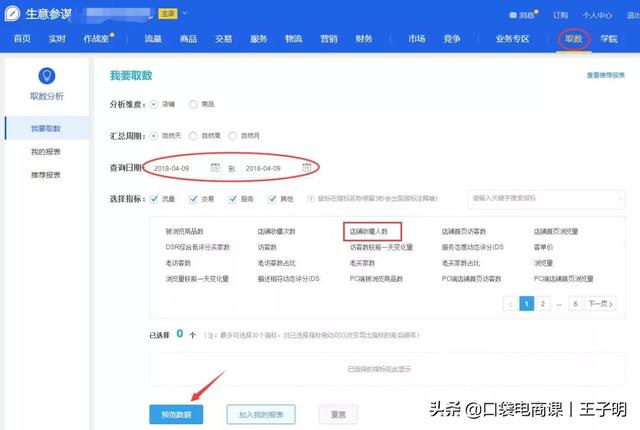Click 下一页 next page button
Image resolution: width=640 pixels, height=430 pixels.
pyautogui.click(x=600, y=304)
